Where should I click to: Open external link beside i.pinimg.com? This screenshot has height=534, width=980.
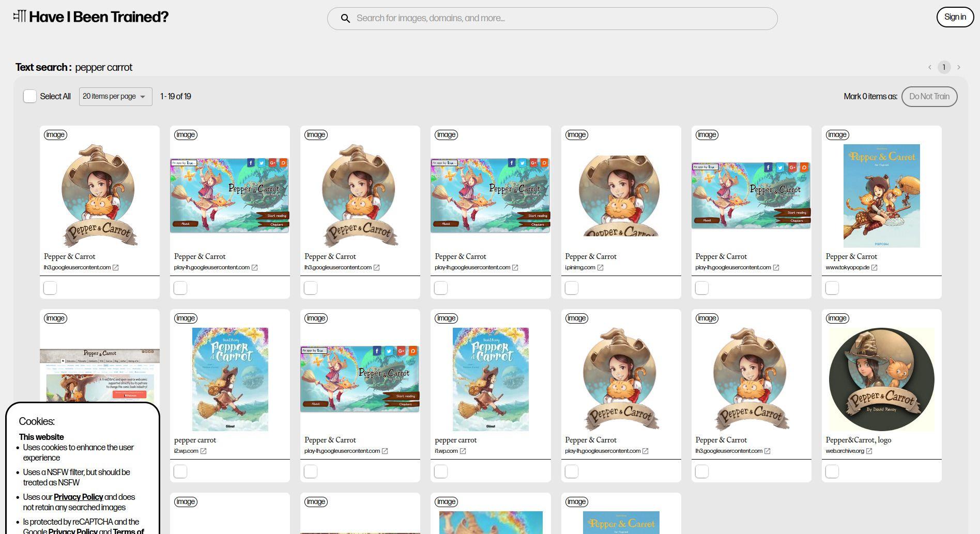pos(600,267)
